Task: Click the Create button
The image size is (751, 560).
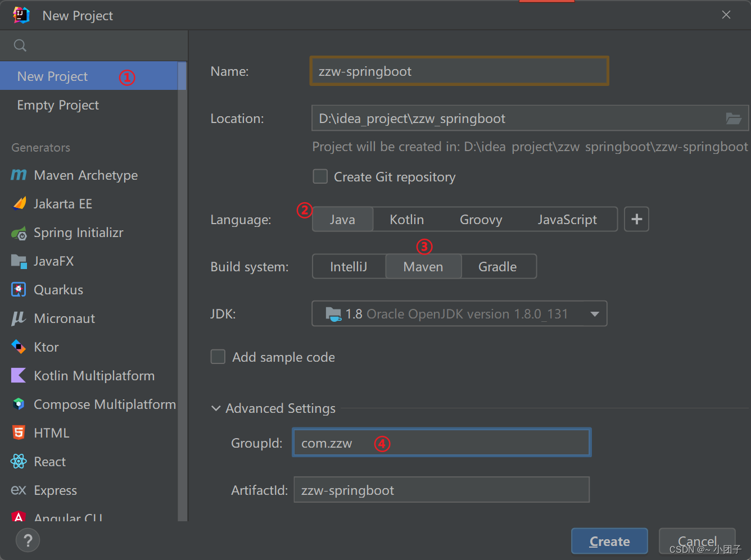Action: coord(609,541)
